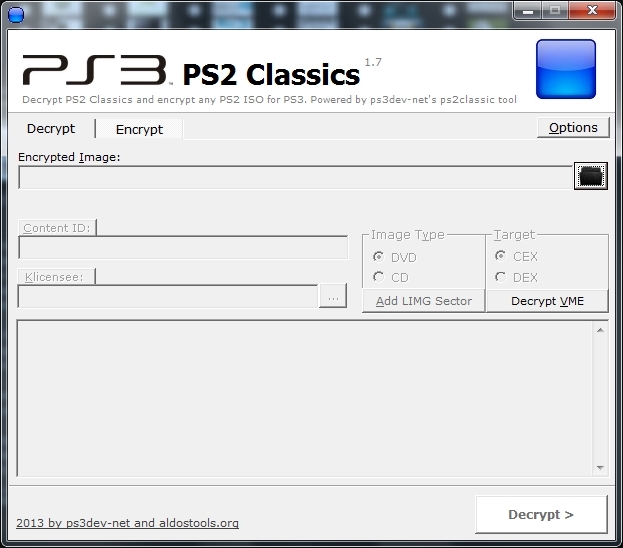Click the Encrypted Image path field
The height and width of the screenshot is (548, 623).
[294, 178]
